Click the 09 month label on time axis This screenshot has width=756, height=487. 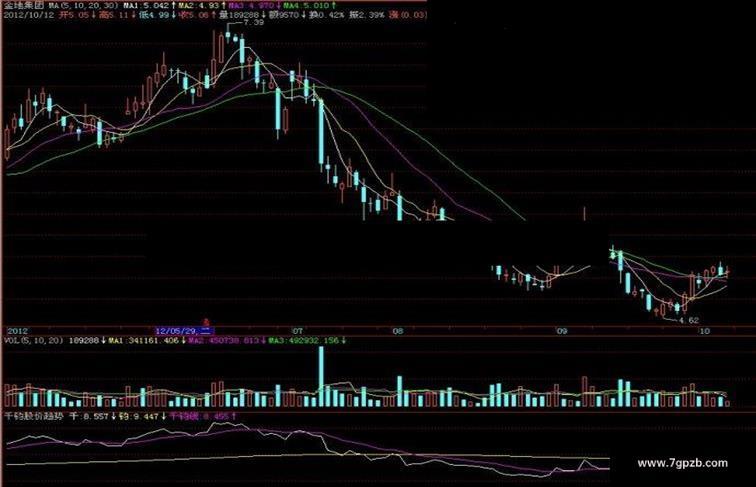561,331
